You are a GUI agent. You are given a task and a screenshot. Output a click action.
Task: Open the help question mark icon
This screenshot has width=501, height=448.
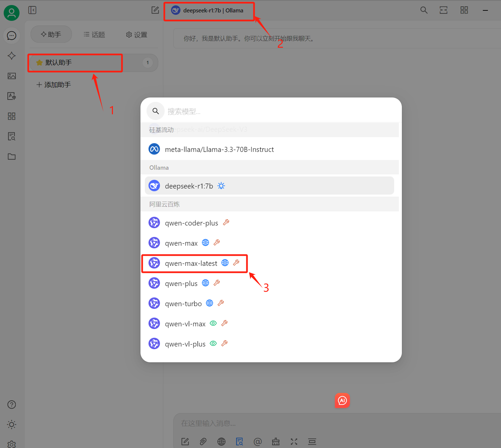11,405
